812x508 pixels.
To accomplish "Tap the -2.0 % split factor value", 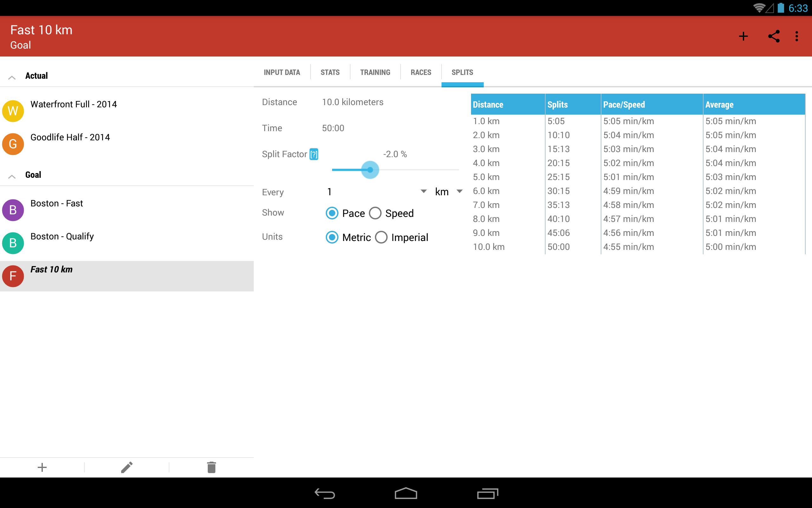I will pyautogui.click(x=395, y=154).
